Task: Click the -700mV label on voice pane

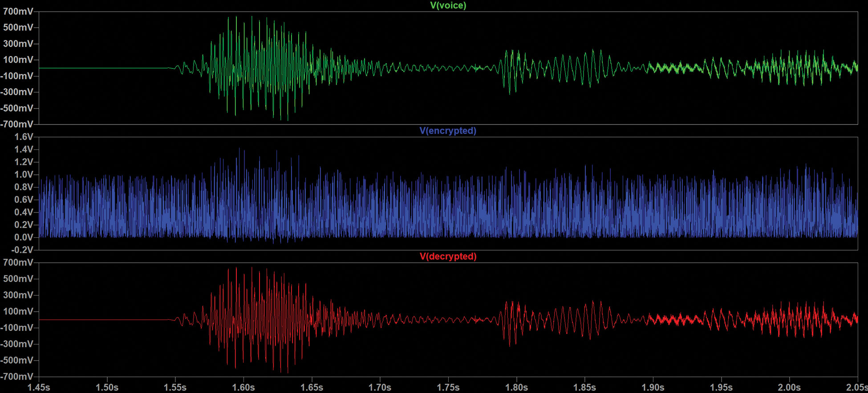Action: 17,124
